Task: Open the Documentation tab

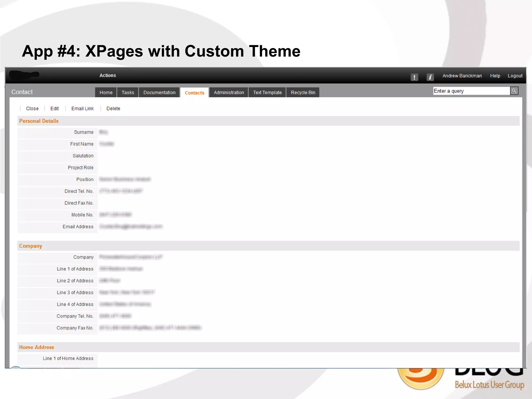Action: tap(159, 92)
